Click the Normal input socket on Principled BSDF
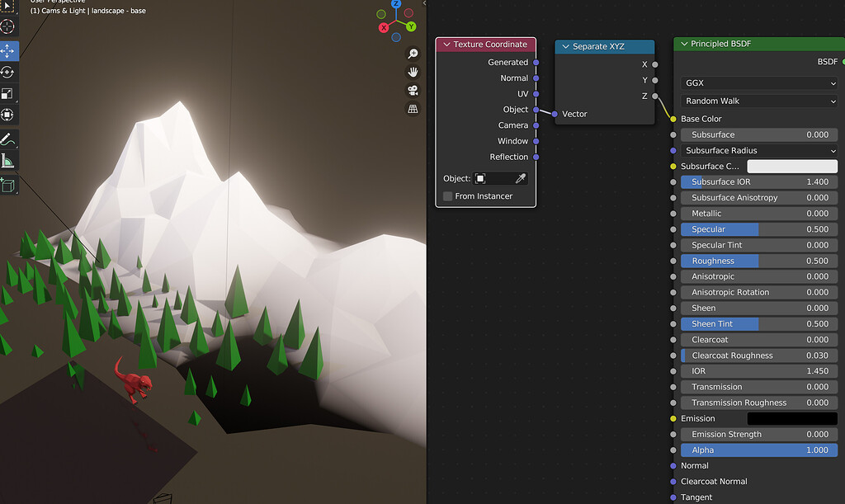The height and width of the screenshot is (504, 845). pyautogui.click(x=673, y=466)
